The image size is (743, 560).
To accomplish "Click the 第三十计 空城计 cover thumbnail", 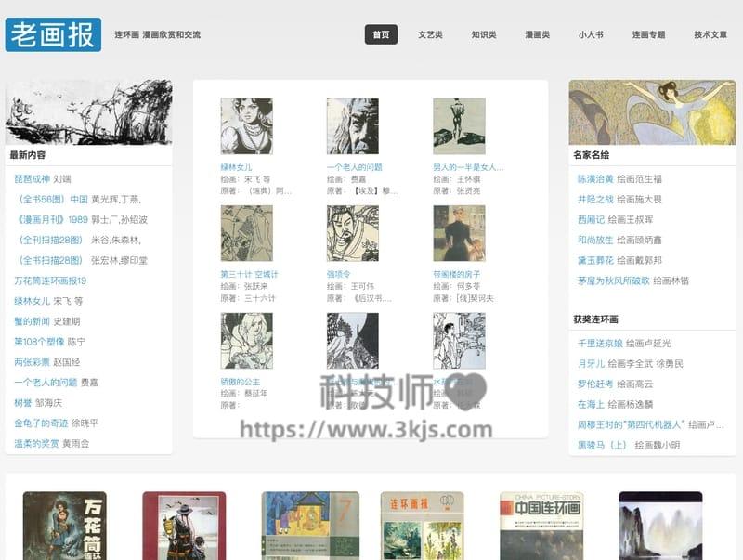I will pyautogui.click(x=247, y=233).
